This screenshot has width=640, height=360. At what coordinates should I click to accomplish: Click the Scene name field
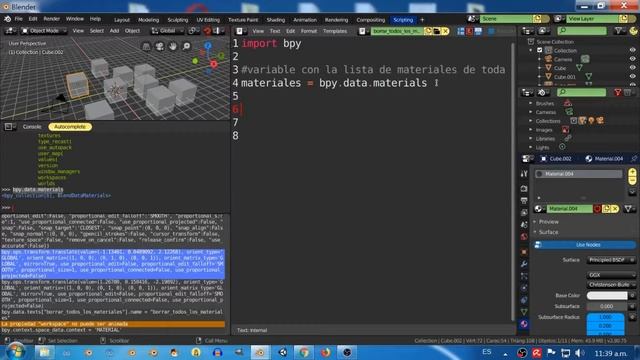pos(506,19)
